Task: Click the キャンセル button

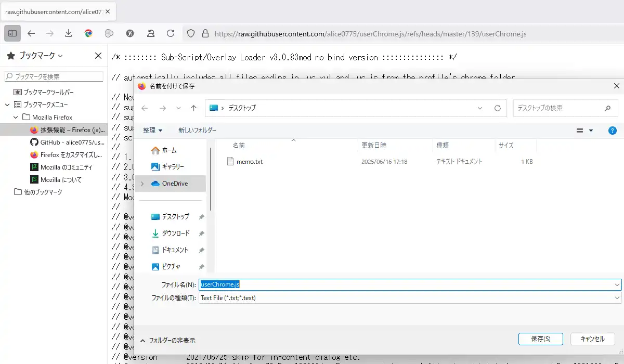Action: pyautogui.click(x=592, y=339)
